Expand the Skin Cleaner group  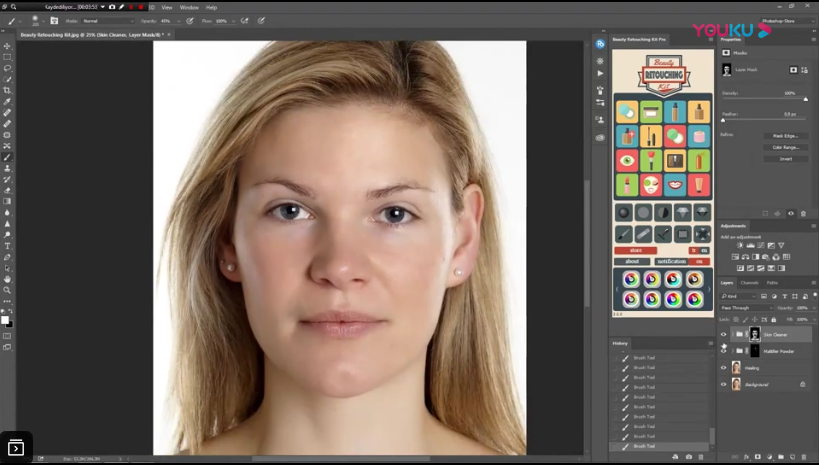pos(732,334)
